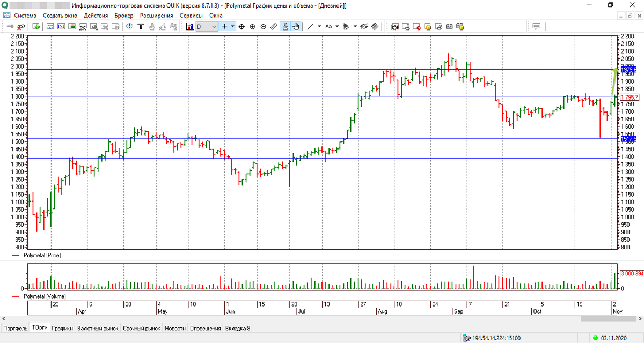Click the briefcase with coins icon
Screen dimensions: 644x343
pyautogui.click(x=460, y=26)
